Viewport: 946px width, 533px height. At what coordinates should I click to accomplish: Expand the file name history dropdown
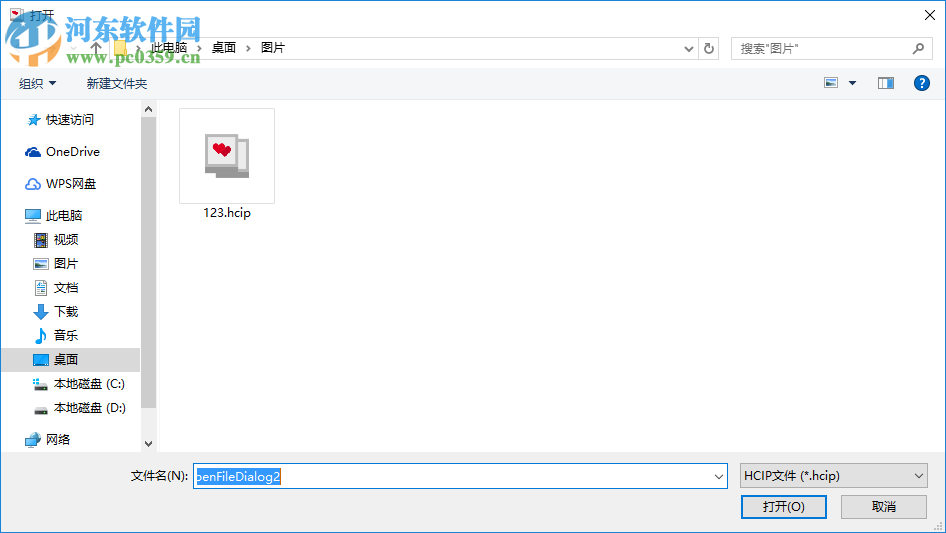click(x=719, y=476)
